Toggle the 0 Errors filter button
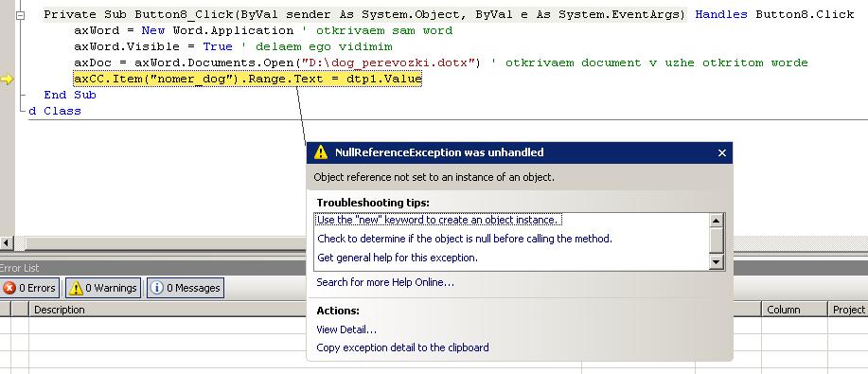 tap(30, 288)
